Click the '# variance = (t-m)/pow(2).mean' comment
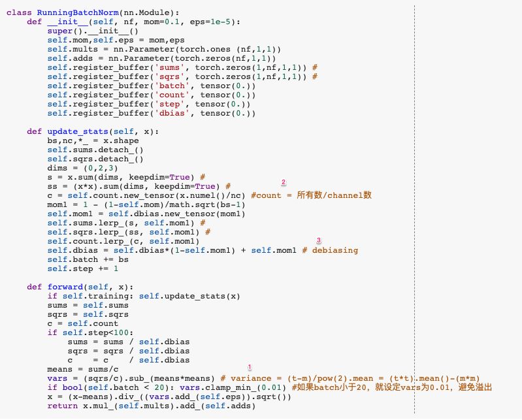522x420 pixels. click(x=350, y=379)
